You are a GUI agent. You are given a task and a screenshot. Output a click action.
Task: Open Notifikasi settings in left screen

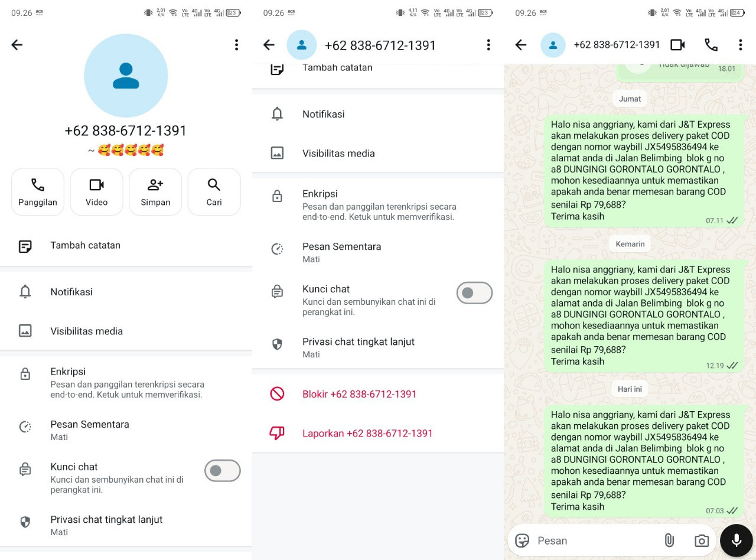pos(126,292)
